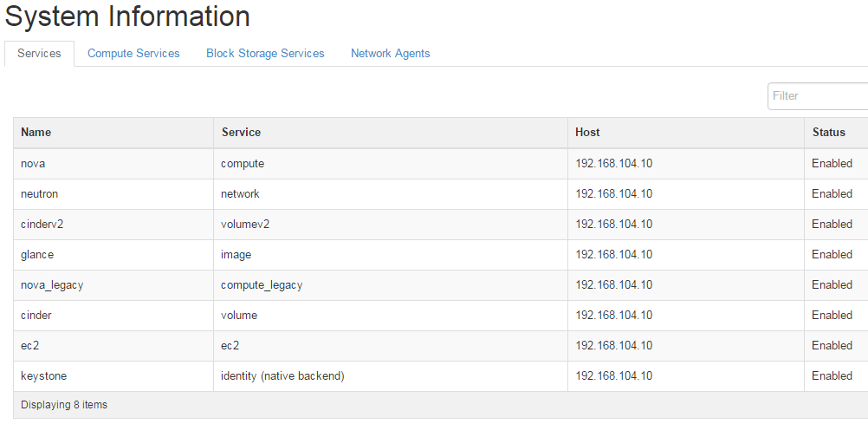
Task: Click the host IP in the ec2 row
Action: point(614,346)
